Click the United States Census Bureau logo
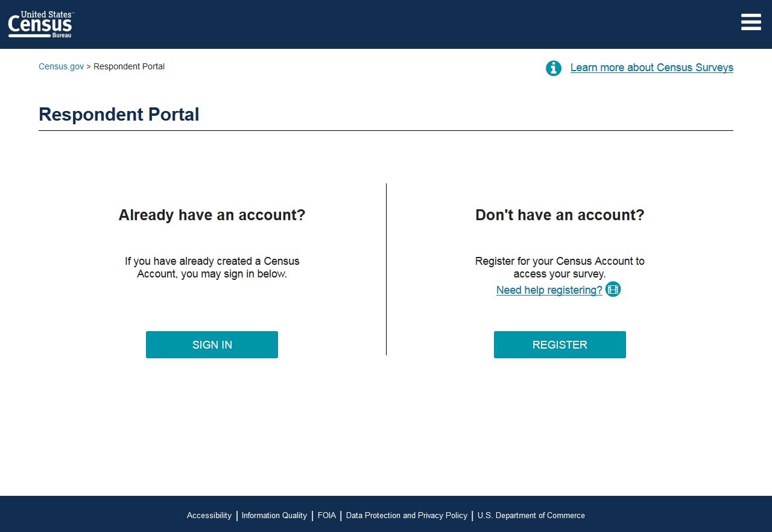772x532 pixels. coord(40,24)
